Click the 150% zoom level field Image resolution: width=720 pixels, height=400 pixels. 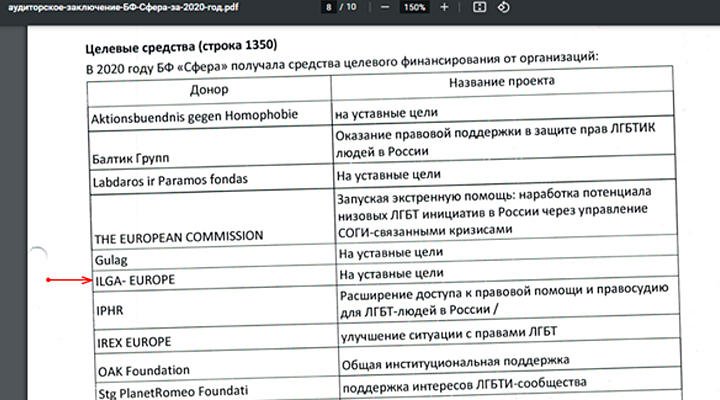(414, 7)
